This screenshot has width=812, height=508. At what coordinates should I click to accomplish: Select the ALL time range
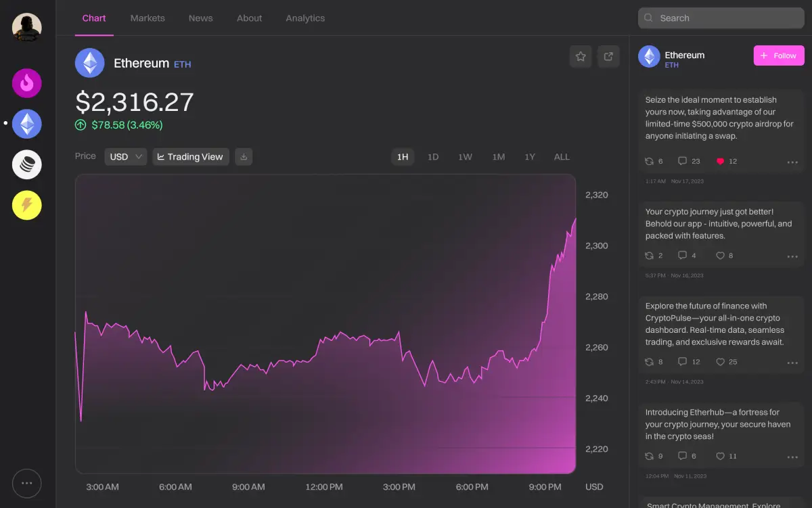[562, 157]
